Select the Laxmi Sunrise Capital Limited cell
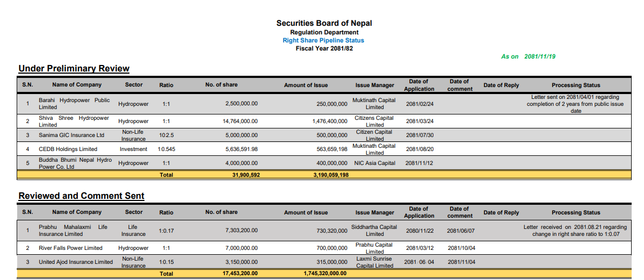The height and width of the screenshot is (280, 644). [x=374, y=262]
